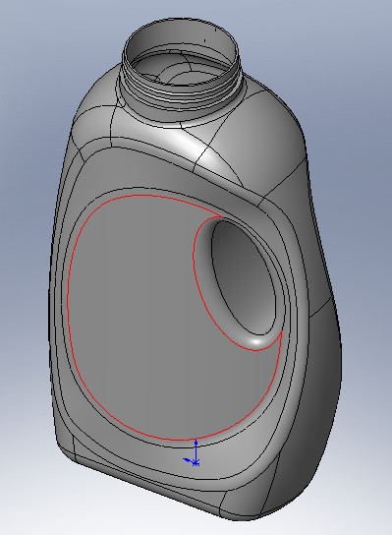Select the inner face of the handle hole
Image resolution: width=392 pixels, height=535 pixels.
[x=243, y=277]
